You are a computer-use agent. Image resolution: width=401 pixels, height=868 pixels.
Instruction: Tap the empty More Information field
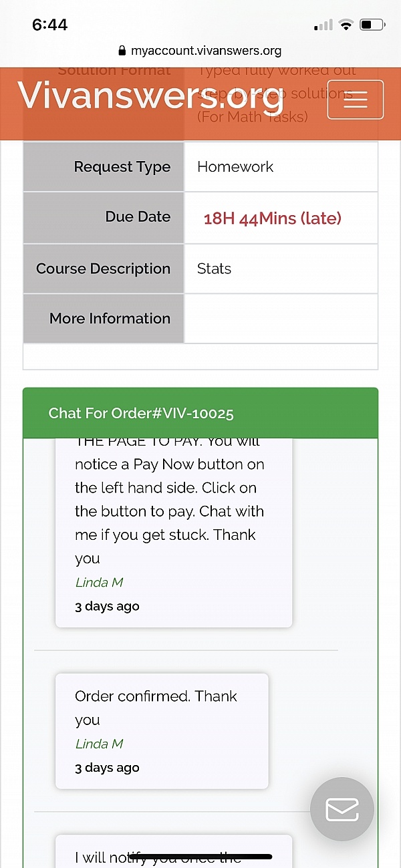(x=281, y=319)
